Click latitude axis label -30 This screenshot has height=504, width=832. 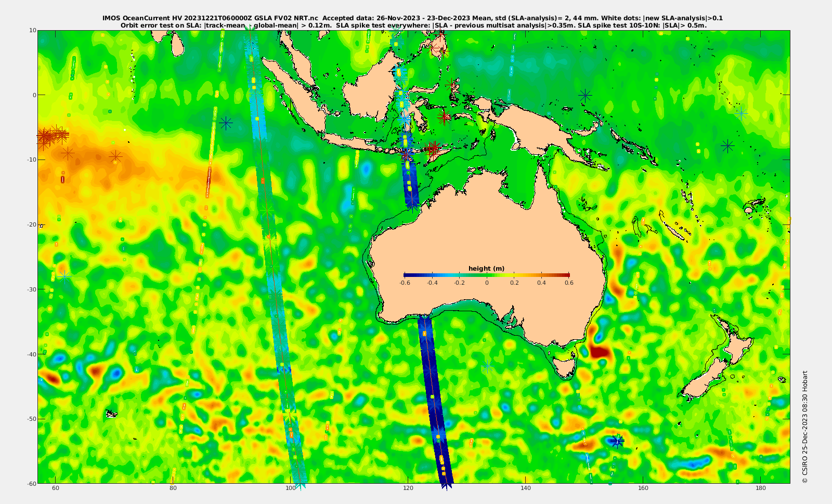tap(31, 289)
